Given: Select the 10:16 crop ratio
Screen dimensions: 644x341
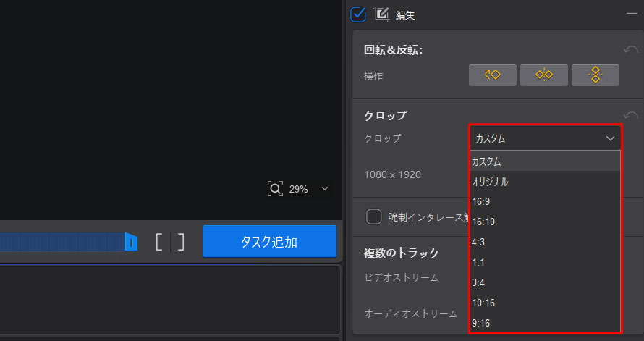Looking at the screenshot, I should coord(545,303).
